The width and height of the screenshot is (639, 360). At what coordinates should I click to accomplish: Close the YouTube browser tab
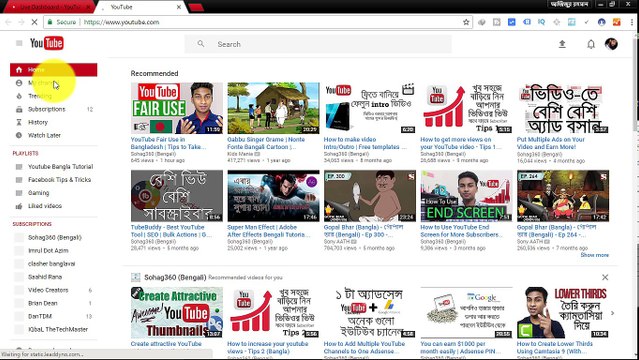tap(178, 7)
